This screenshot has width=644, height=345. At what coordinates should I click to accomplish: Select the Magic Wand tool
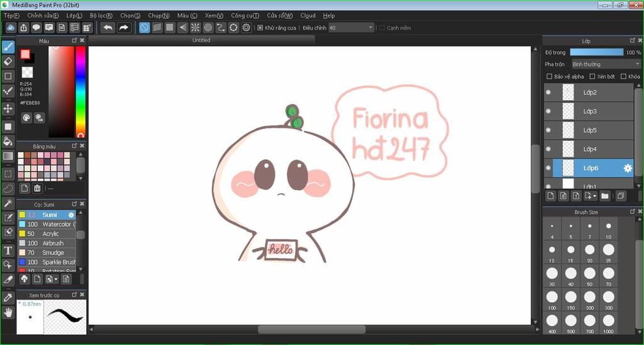(8, 203)
